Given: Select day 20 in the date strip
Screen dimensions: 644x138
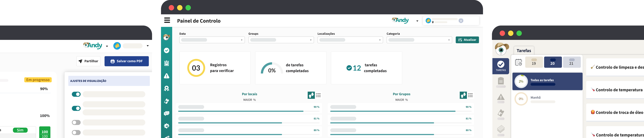Looking at the screenshot, I should [553, 62].
